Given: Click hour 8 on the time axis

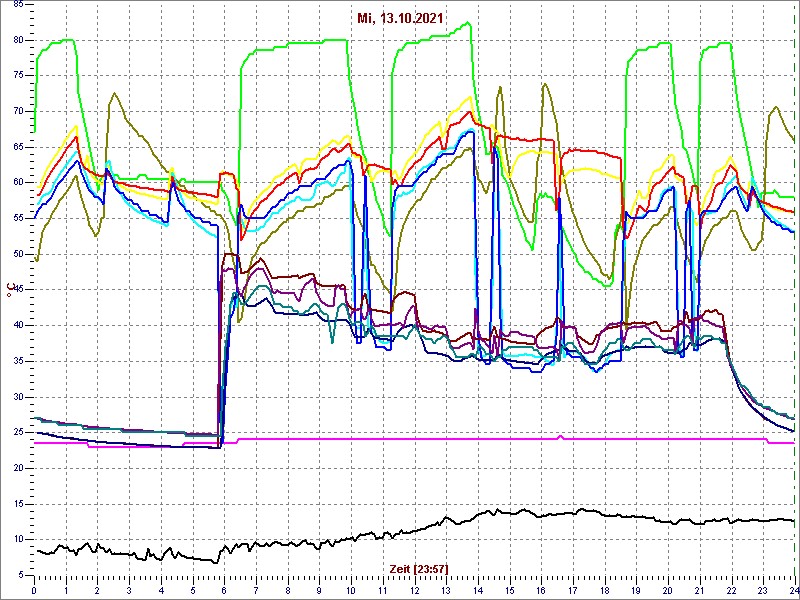Looking at the screenshot, I should [x=288, y=591].
